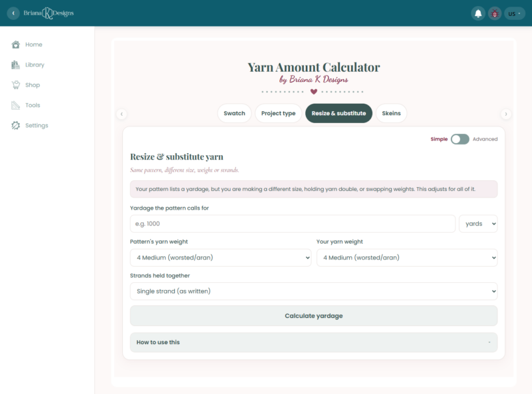This screenshot has height=394, width=532.
Task: Select the Resize & substitute tab
Action: point(338,113)
